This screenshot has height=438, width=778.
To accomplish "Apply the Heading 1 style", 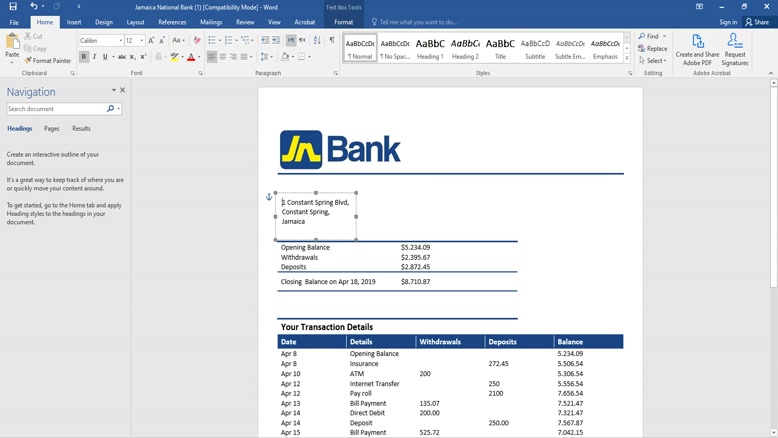I will [x=430, y=49].
